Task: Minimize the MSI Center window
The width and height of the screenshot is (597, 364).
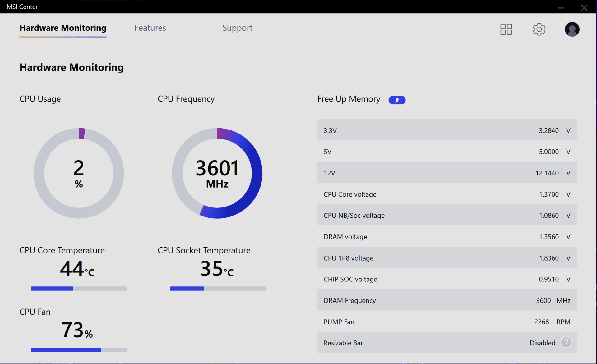Action: [x=561, y=7]
